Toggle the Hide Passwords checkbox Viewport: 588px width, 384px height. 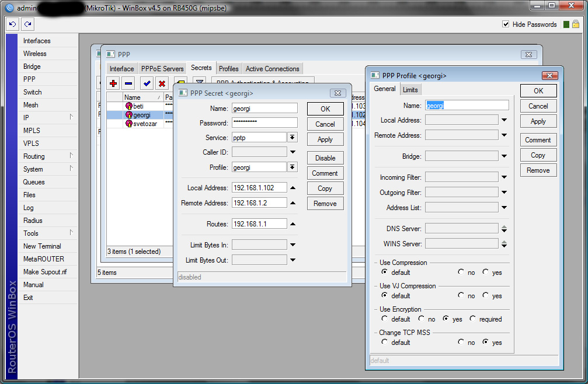[x=506, y=25]
